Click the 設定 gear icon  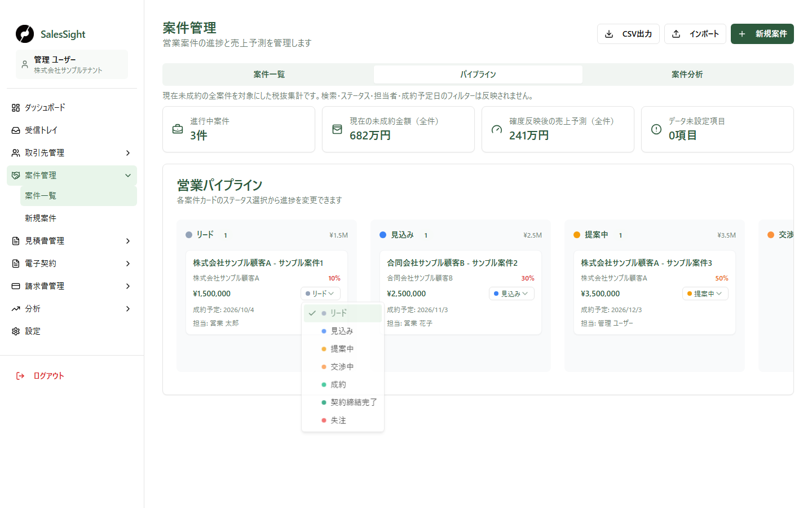(x=16, y=331)
